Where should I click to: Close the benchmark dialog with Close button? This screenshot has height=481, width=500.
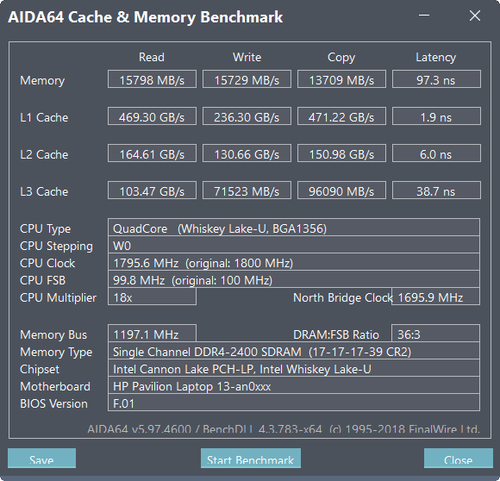458,458
